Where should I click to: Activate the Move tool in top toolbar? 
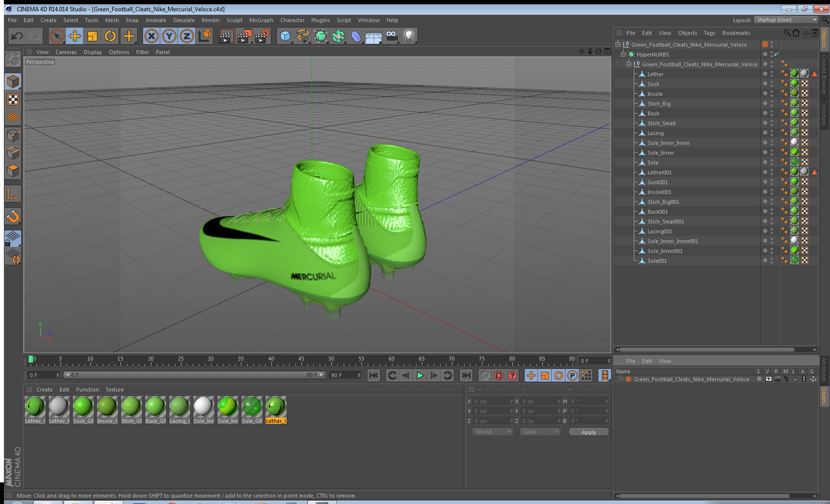(75, 36)
